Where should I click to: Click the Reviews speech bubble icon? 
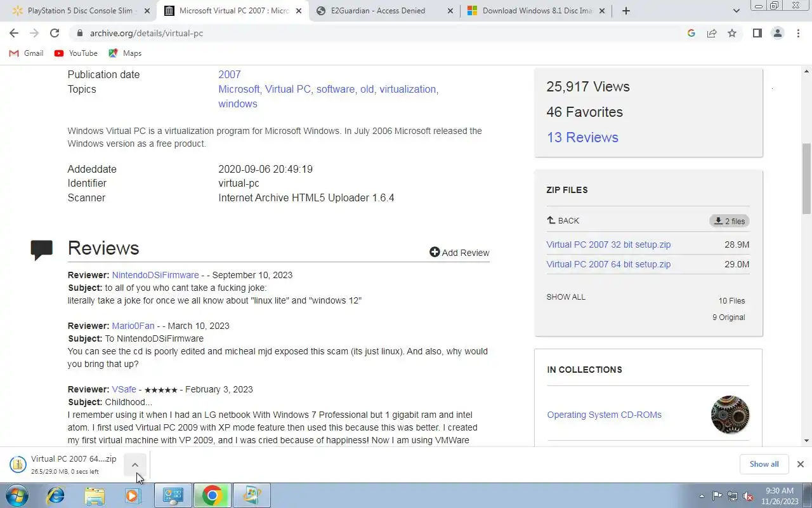(42, 250)
